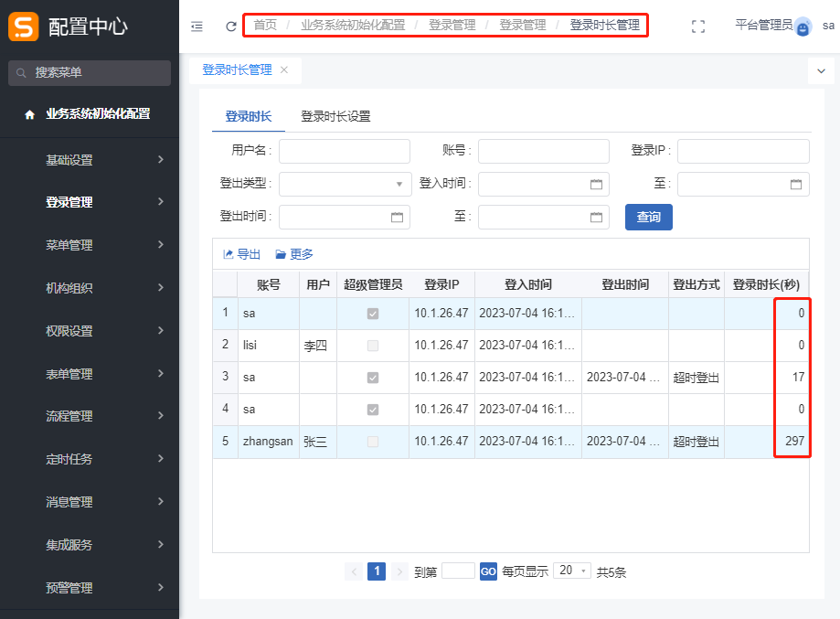
Task: Open the 每页显示 page size dropdown
Action: (572, 571)
